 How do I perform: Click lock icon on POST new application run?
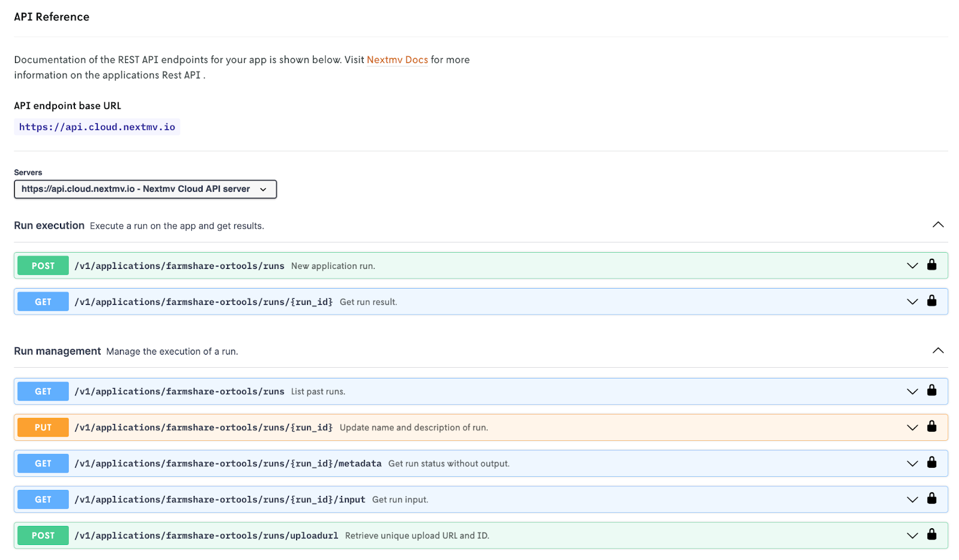931,265
